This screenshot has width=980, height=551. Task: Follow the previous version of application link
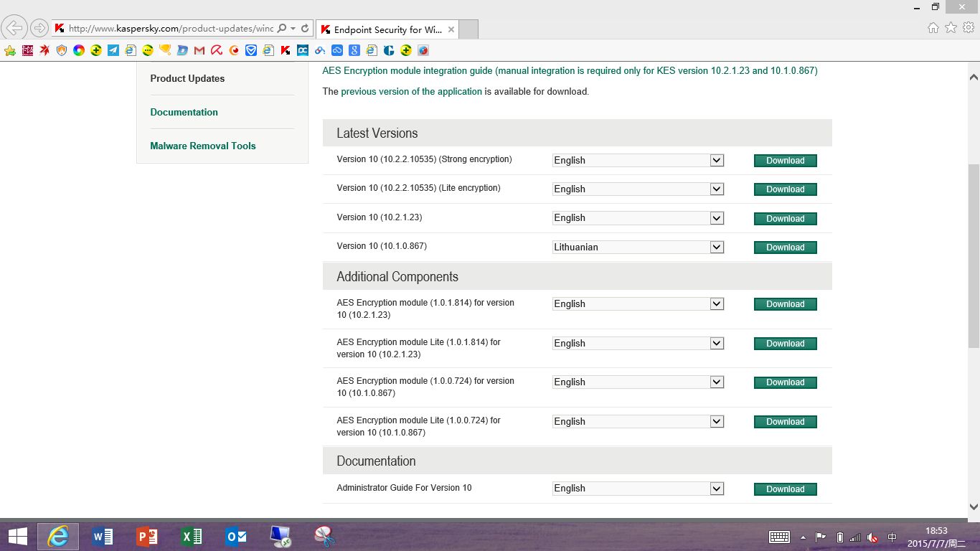[411, 92]
